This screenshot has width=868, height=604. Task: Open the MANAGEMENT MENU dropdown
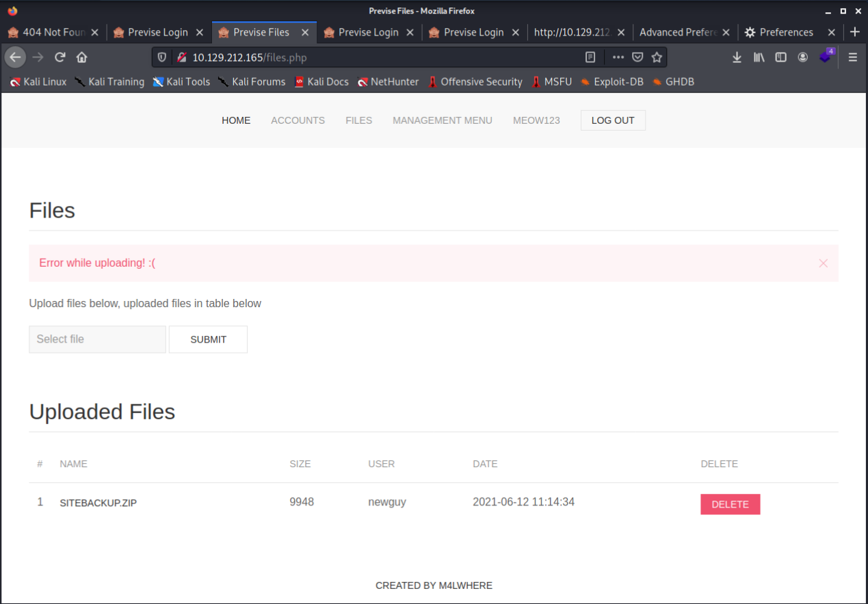442,120
